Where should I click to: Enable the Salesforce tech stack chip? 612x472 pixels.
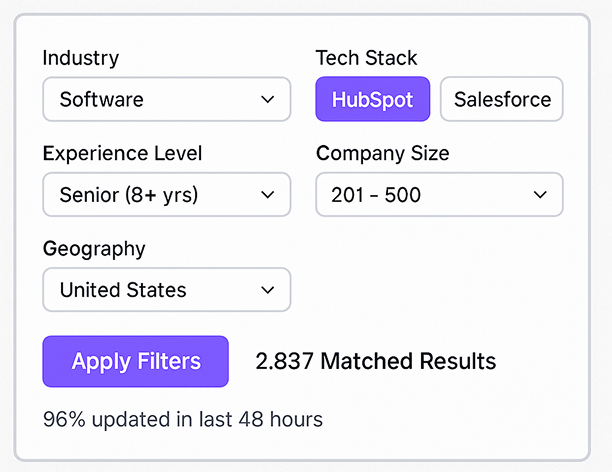point(502,99)
